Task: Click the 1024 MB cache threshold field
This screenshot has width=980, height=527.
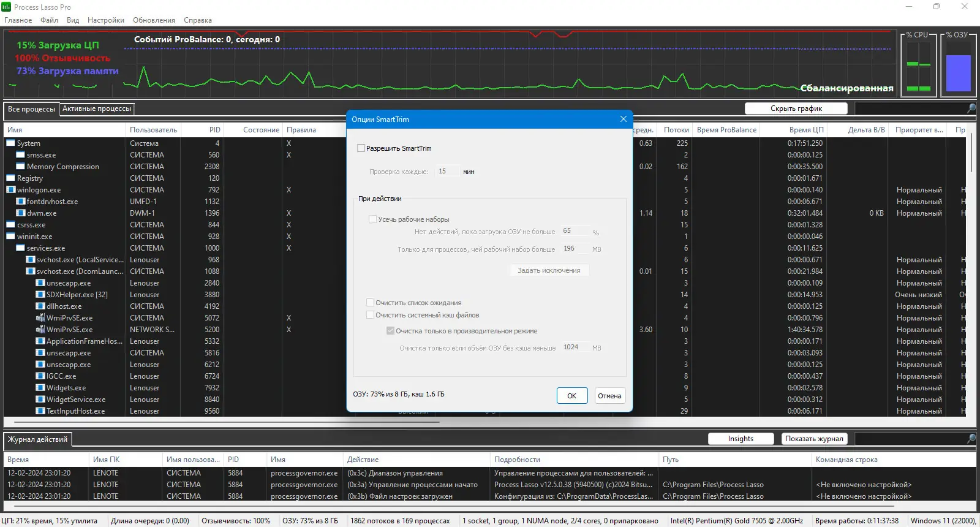Action: pyautogui.click(x=575, y=347)
